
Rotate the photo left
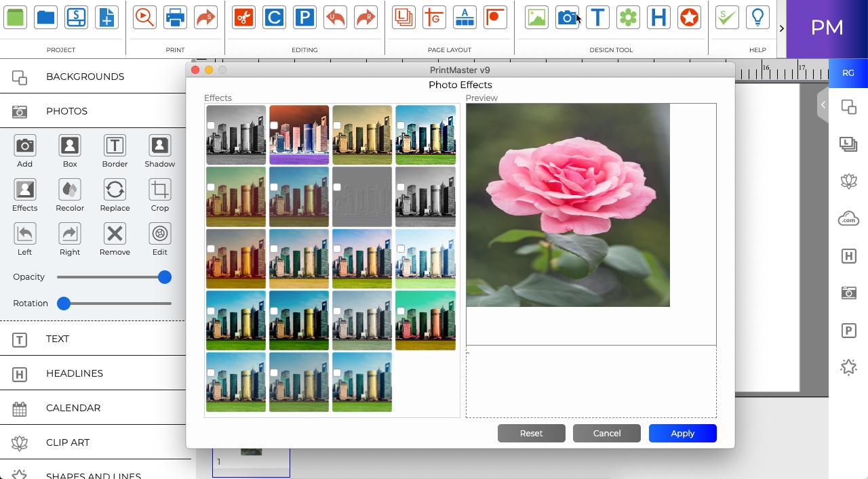point(24,239)
